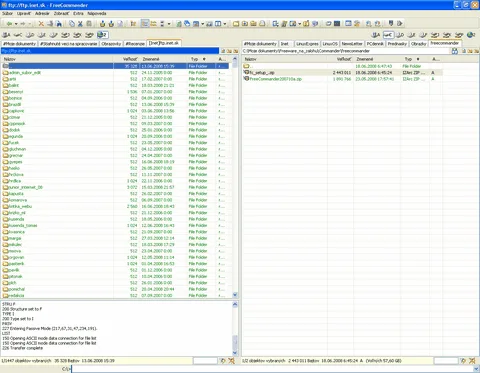Select the komarova folder row
This screenshot has height=373, width=480.
[115, 200]
